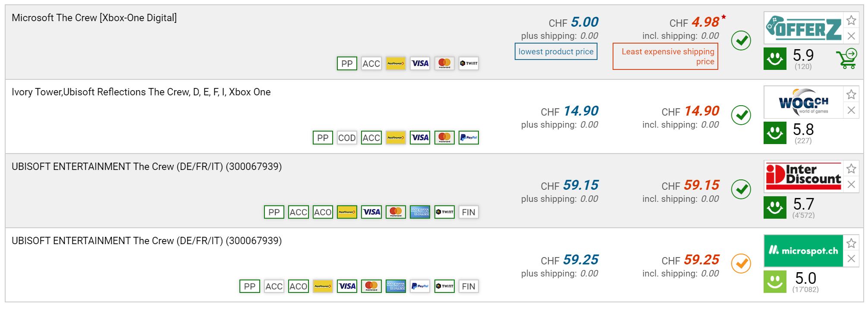This screenshot has width=868, height=311.
Task: Dismiss the microspot.ch offer with X
Action: point(851,259)
